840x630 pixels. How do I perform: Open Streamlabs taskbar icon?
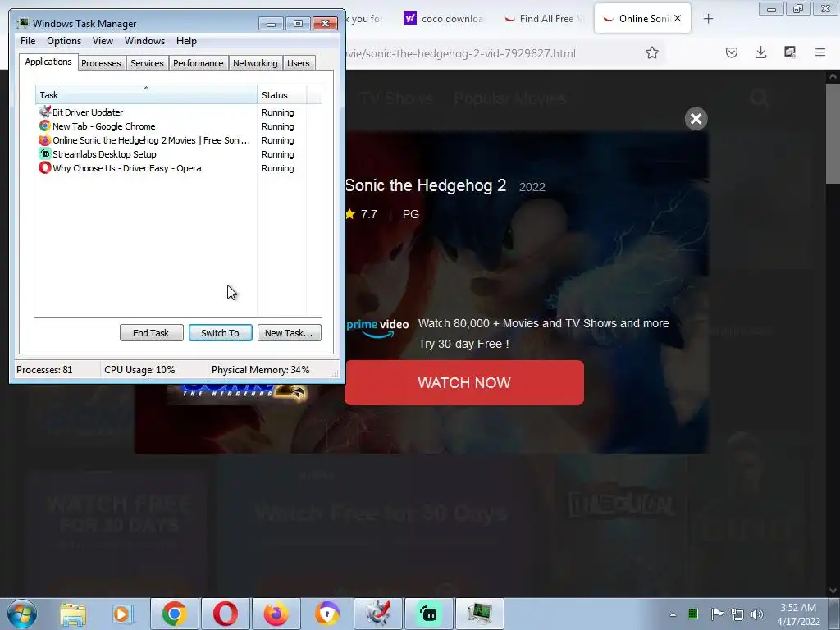pyautogui.click(x=428, y=614)
